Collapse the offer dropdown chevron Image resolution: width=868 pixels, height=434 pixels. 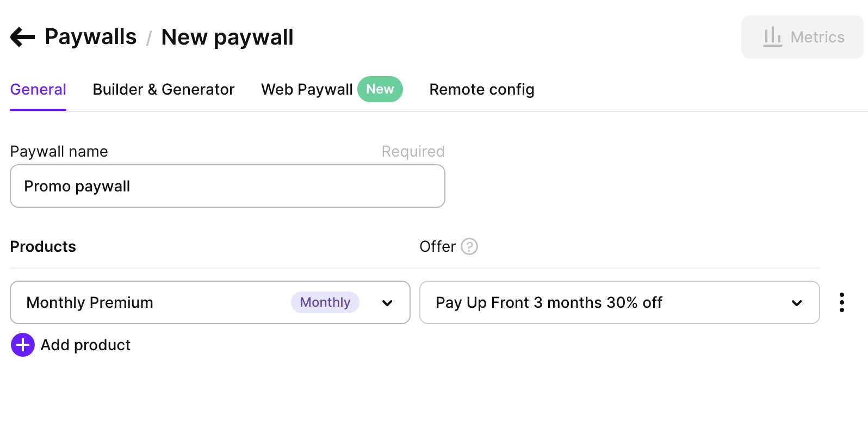pyautogui.click(x=797, y=303)
